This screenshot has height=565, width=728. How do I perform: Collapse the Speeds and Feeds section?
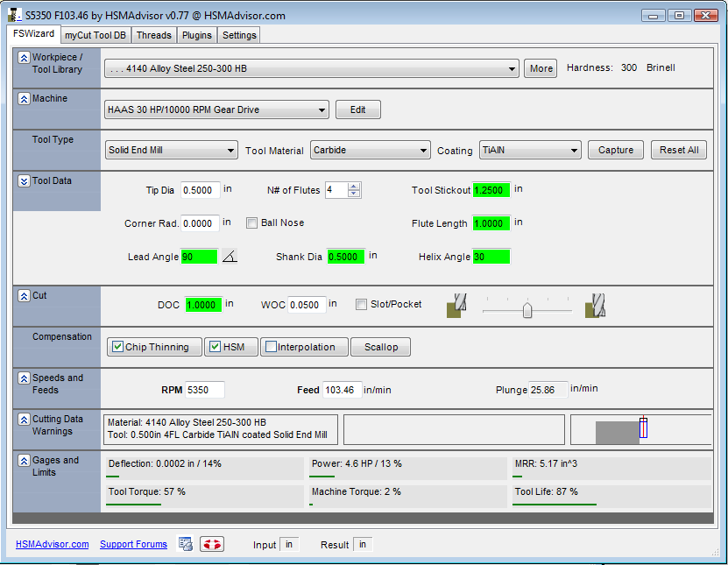tap(24, 378)
